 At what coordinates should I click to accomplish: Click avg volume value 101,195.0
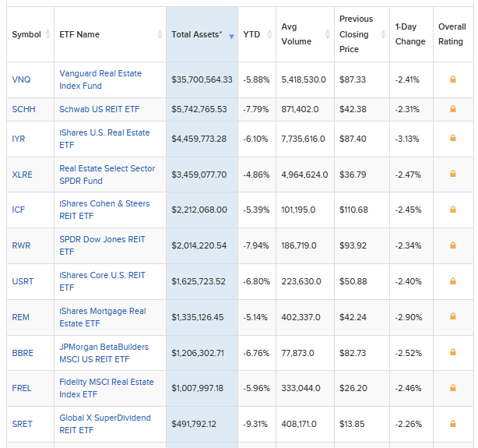(x=298, y=210)
